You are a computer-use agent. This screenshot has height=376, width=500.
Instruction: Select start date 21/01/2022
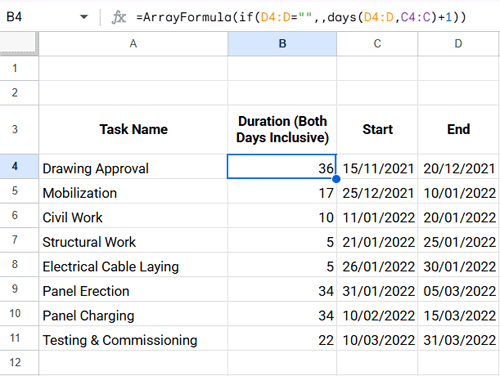pyautogui.click(x=377, y=240)
